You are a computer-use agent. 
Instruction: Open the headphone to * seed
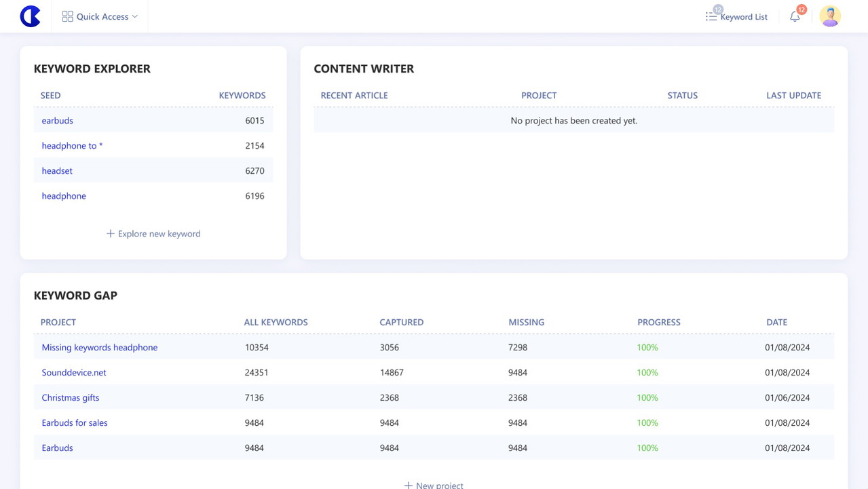tap(72, 145)
